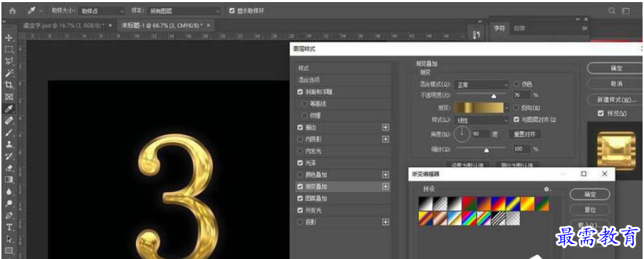Viewport: 644px width, 259px height.
Task: Toggle 显示取样环 checkbox in options bar
Action: click(x=232, y=11)
